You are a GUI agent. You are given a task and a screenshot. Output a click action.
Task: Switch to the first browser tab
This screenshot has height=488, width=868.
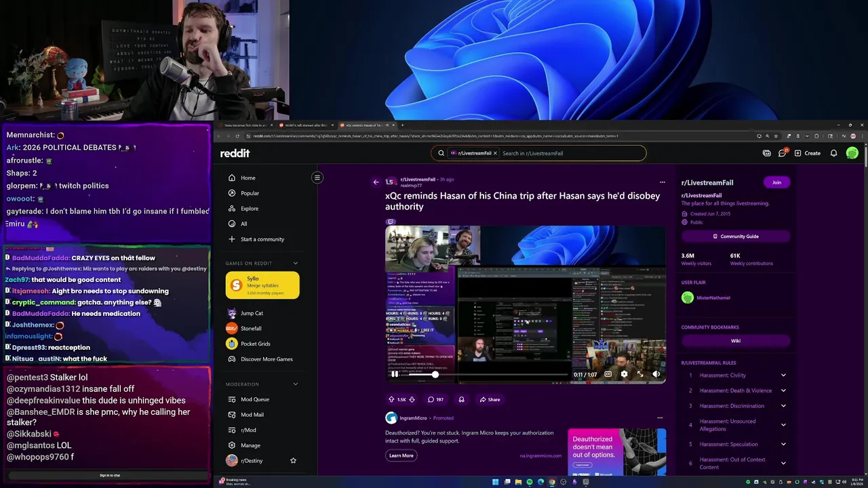point(246,125)
